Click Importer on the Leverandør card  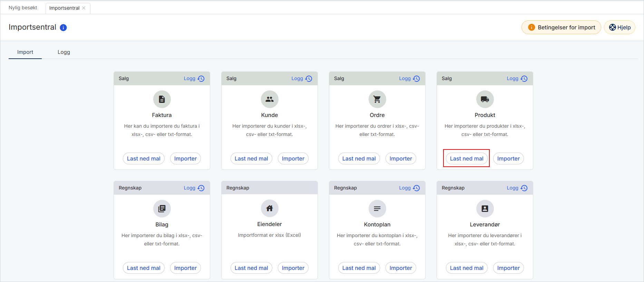508,268
